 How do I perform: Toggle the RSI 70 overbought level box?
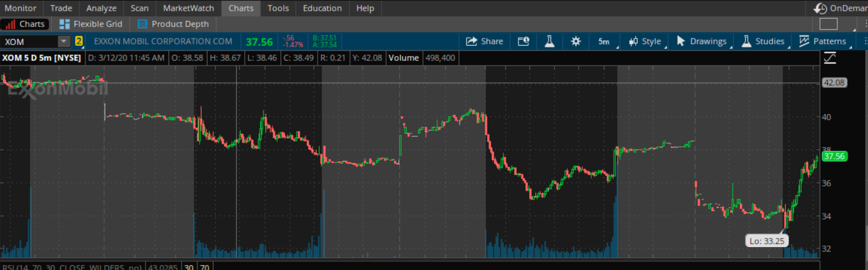(x=205, y=267)
